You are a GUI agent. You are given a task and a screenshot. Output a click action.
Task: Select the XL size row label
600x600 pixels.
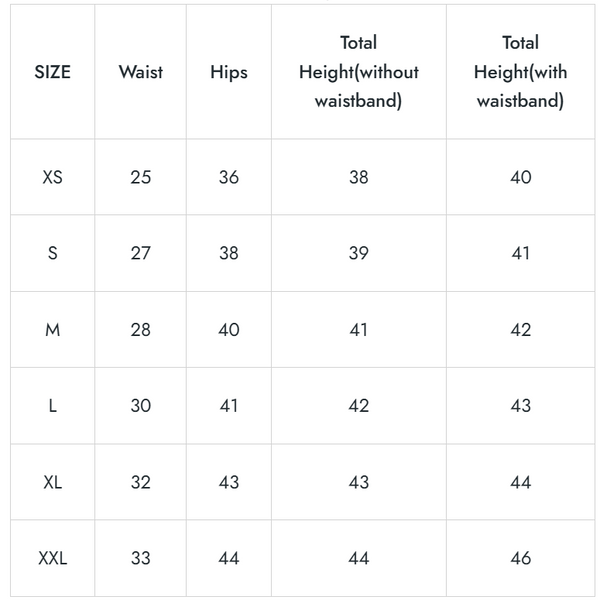click(x=53, y=482)
